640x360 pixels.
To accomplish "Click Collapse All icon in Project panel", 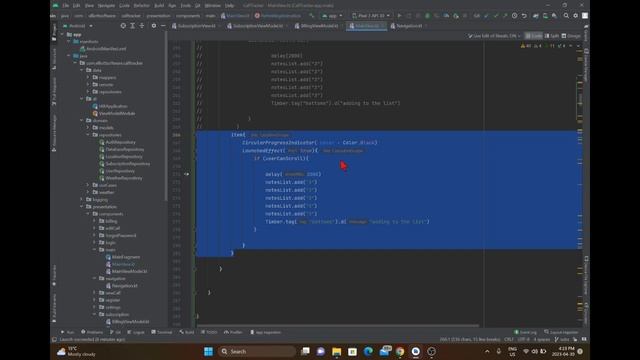I will (142, 26).
